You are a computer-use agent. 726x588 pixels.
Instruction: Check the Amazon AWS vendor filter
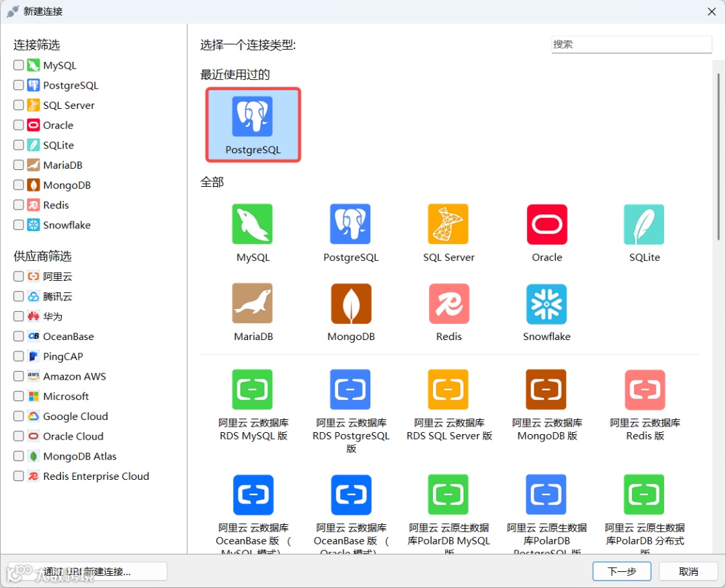click(19, 376)
